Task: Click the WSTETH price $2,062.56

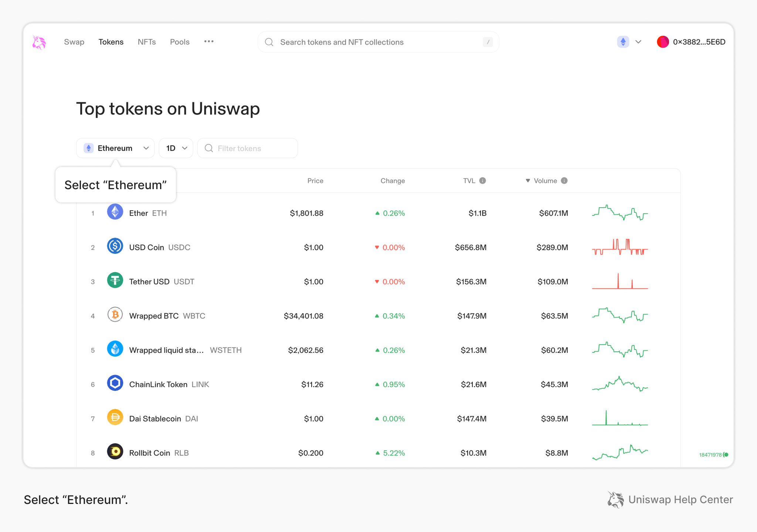Action: (x=306, y=350)
